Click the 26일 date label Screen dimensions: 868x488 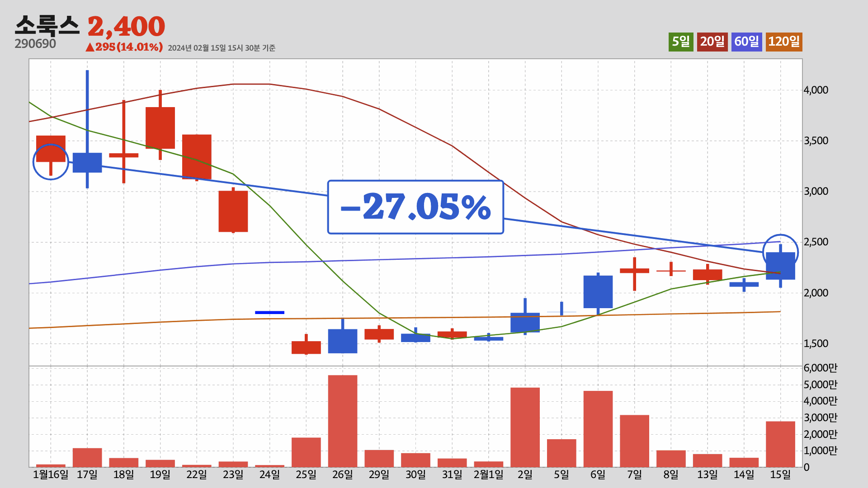pyautogui.click(x=343, y=475)
